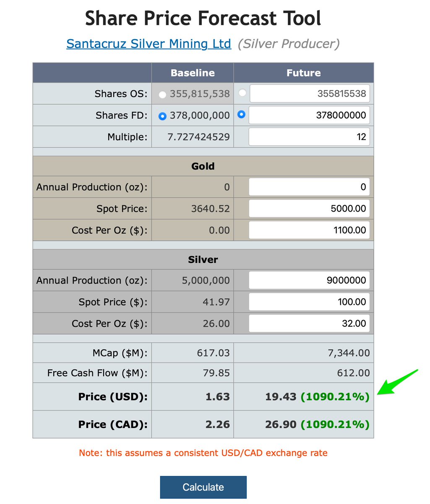Click the Baseline column header
This screenshot has width=430, height=504.
click(x=193, y=73)
